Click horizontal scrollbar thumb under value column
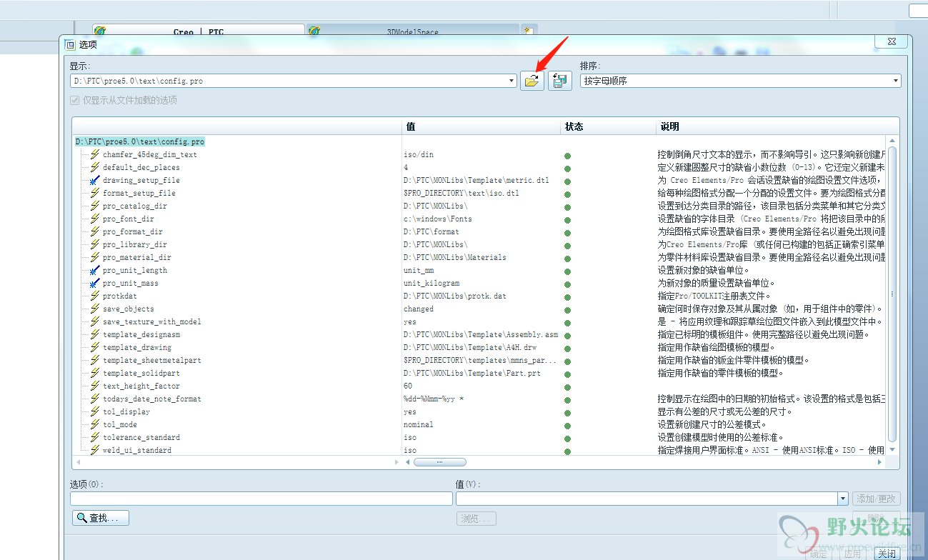Viewport: 928px width, 560px height. 440,462
